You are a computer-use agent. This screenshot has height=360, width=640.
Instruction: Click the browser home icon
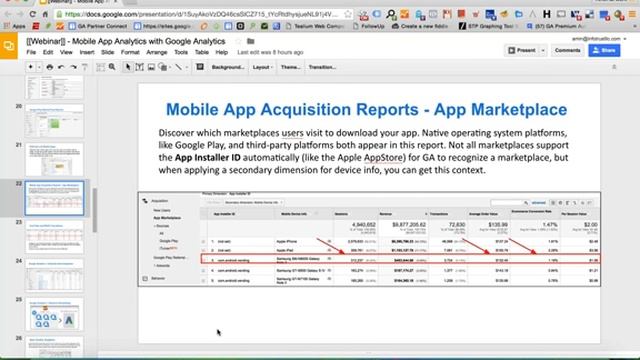[x=45, y=14]
